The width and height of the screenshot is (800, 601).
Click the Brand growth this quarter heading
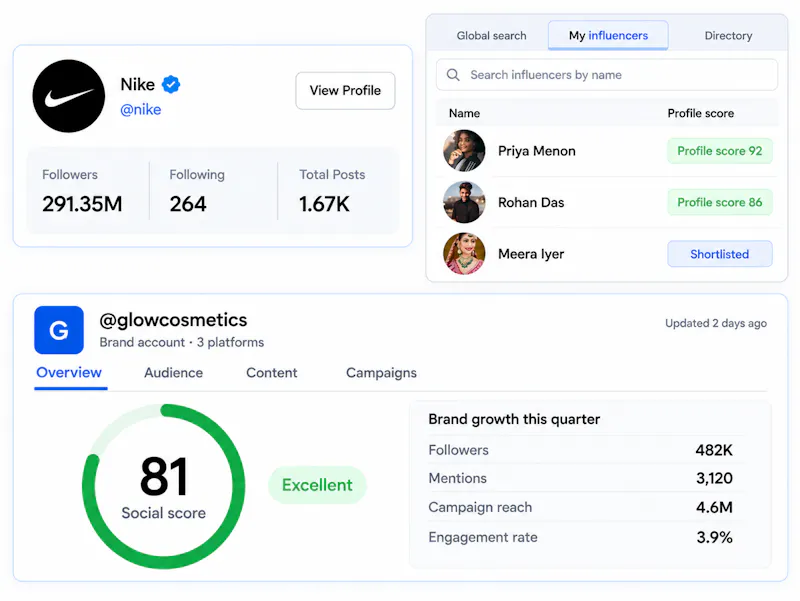(x=514, y=419)
